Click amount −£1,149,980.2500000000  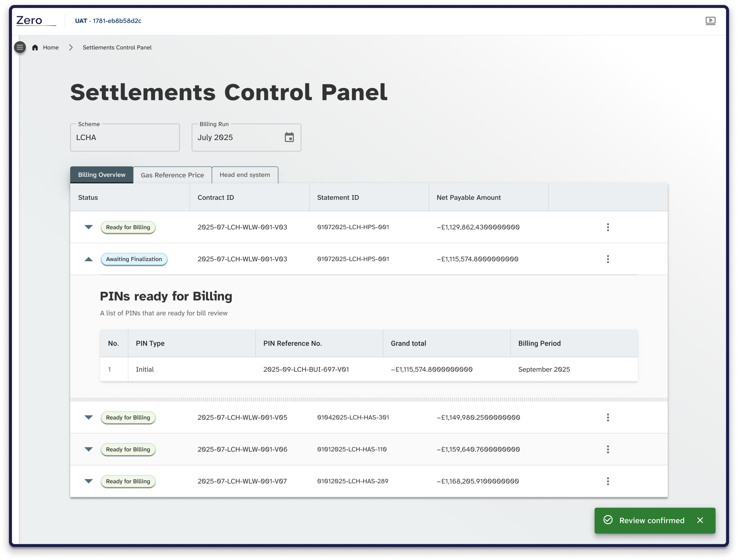click(478, 418)
